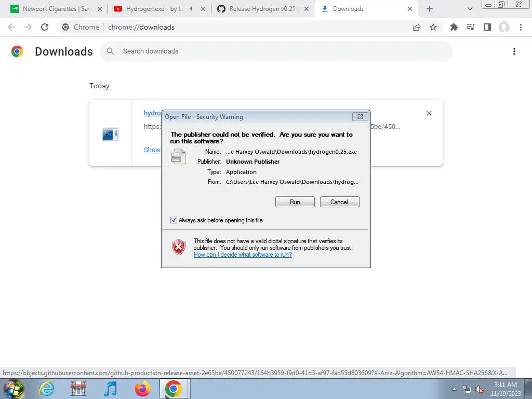
Task: Open the volume tray icon
Action: pos(480,389)
